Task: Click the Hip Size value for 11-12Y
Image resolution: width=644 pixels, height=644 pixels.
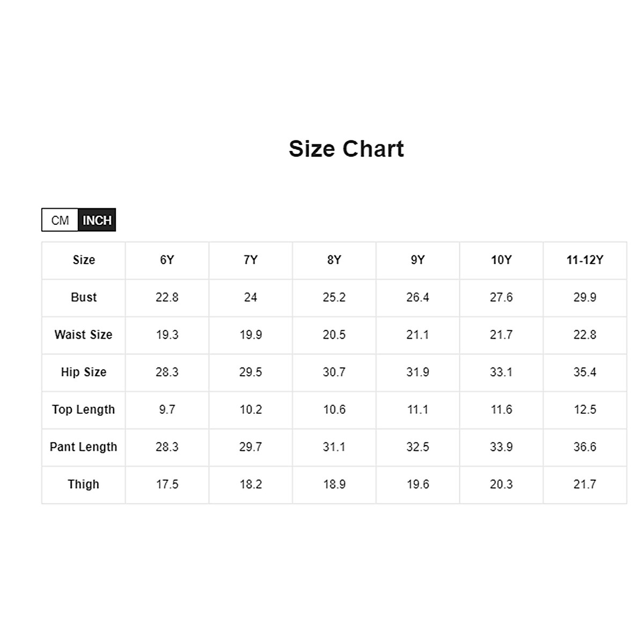Action: [x=584, y=372]
